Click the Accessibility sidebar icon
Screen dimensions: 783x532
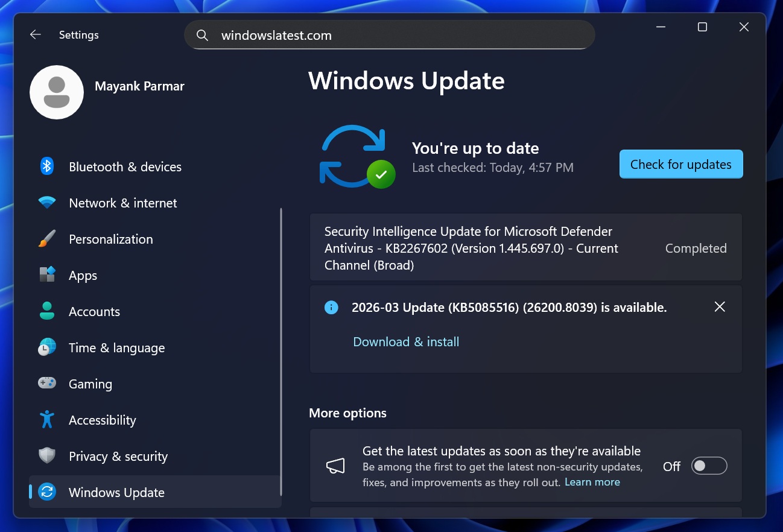pyautogui.click(x=46, y=420)
